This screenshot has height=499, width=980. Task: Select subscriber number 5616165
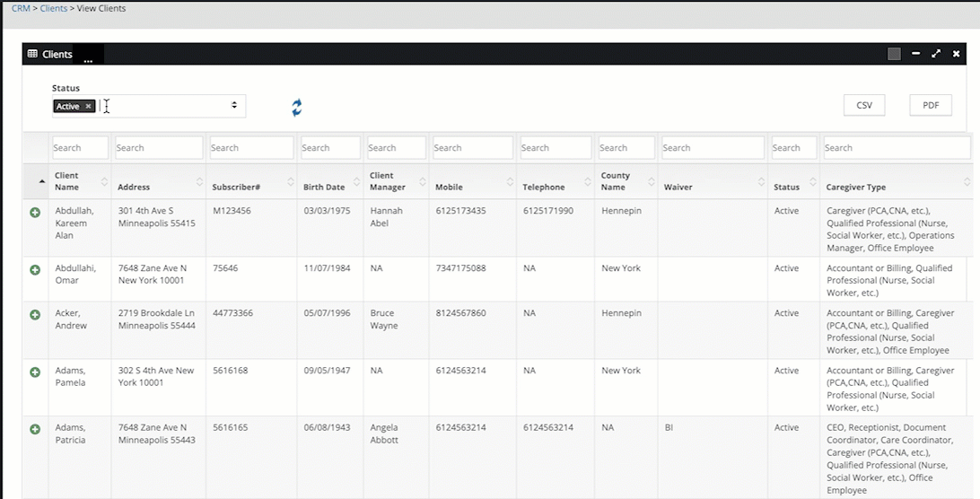231,428
